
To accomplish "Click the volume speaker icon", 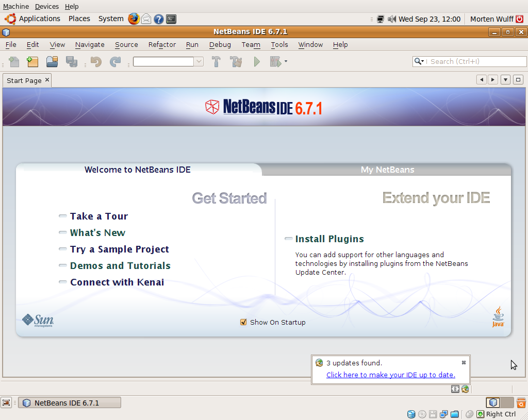I will point(392,19).
